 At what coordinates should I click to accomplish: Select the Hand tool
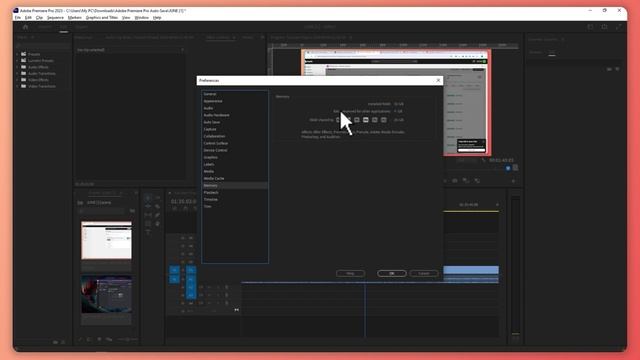[x=158, y=224]
